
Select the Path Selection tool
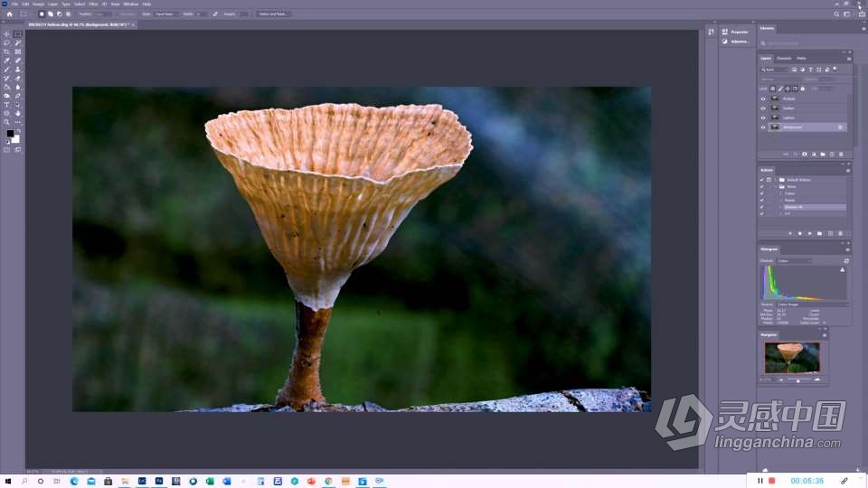pyautogui.click(x=18, y=105)
